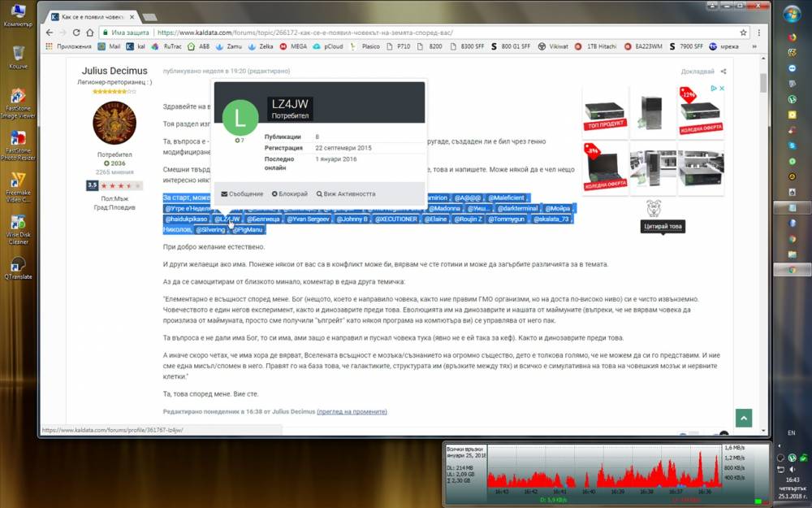The image size is (812, 508).
Task: Open the EA223WM bookmark
Action: (x=642, y=46)
